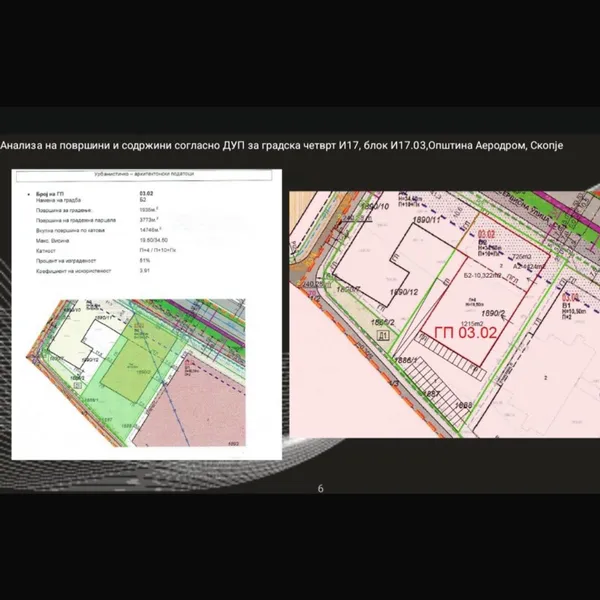Click parcel number 1890/12 on the large map
The image size is (600, 600).
point(404,292)
